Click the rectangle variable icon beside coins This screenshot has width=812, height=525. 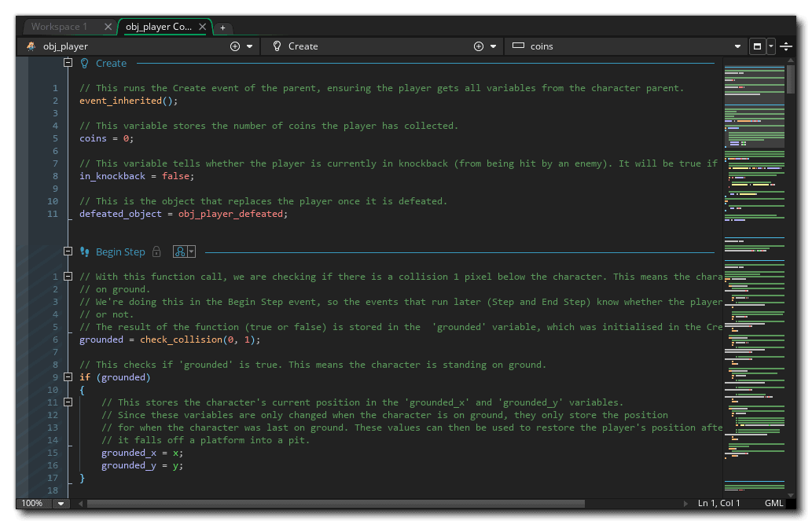click(x=518, y=46)
